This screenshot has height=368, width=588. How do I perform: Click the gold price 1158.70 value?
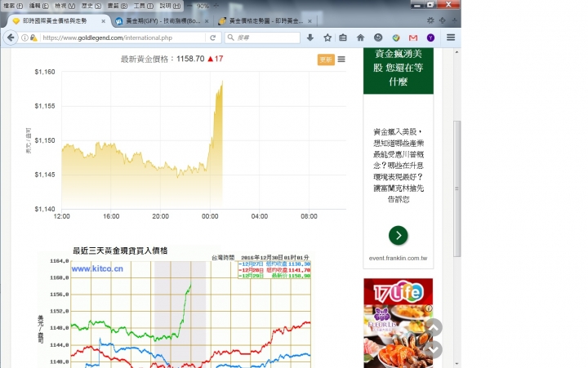click(x=190, y=59)
